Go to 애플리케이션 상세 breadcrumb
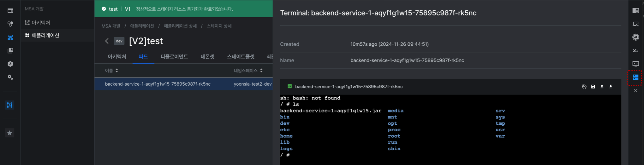 180,26
